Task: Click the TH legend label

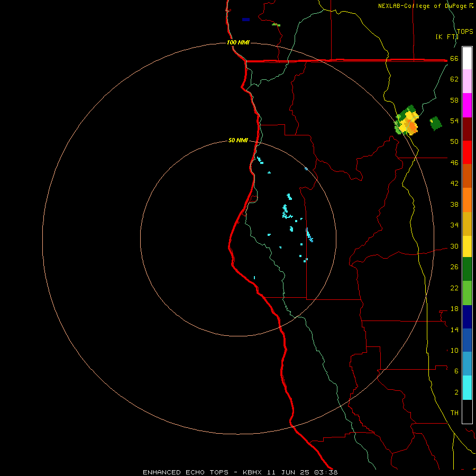Action: coord(454,413)
